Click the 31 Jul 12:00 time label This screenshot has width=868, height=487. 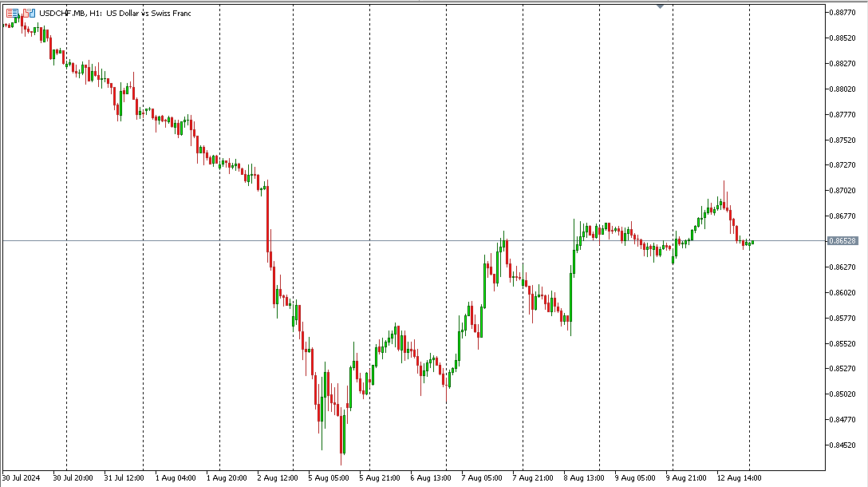click(124, 477)
